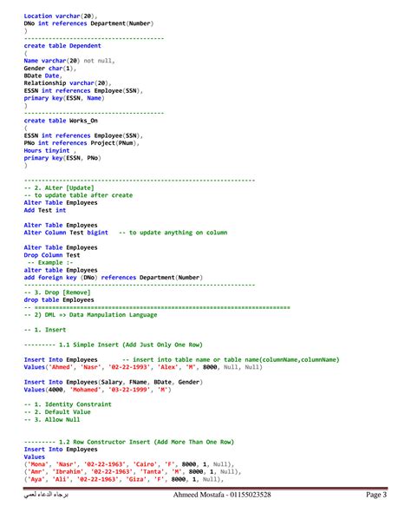Click the row starting with 'Amr'
Screen dimensions: 411x532
pos(133,471)
